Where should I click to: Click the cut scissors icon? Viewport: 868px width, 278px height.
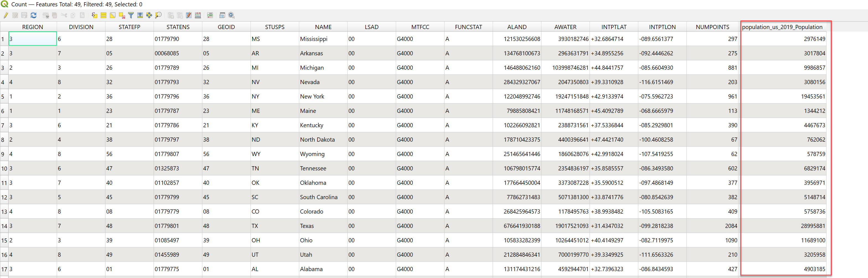pyautogui.click(x=64, y=15)
